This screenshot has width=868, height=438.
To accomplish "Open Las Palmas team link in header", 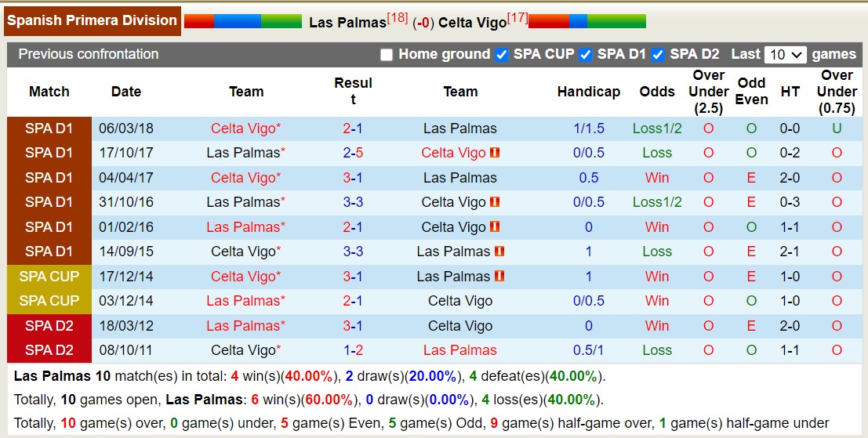I will tap(347, 23).
